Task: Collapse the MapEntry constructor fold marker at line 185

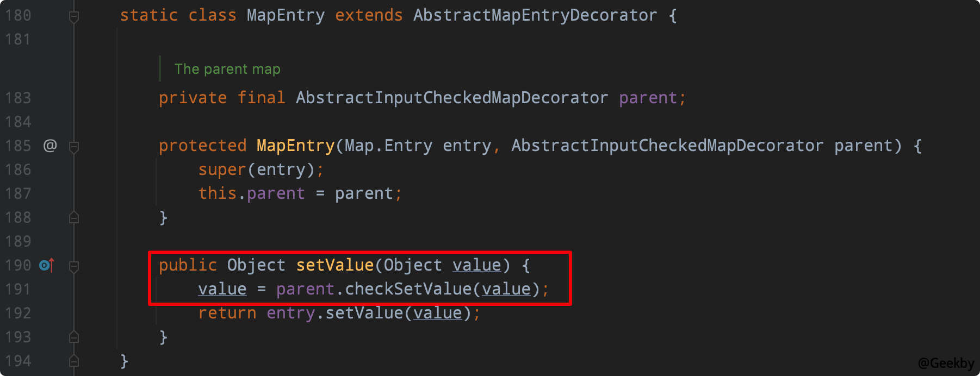Action: 74,147
